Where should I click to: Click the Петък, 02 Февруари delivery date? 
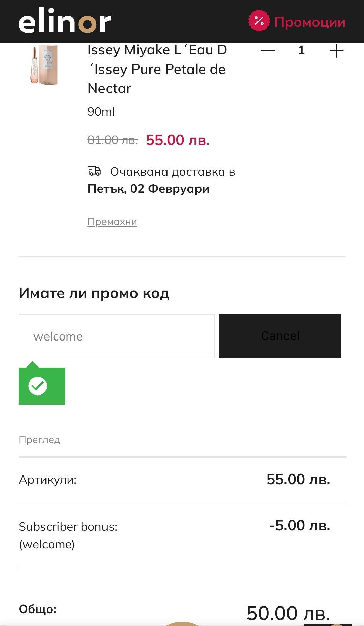[x=148, y=189]
